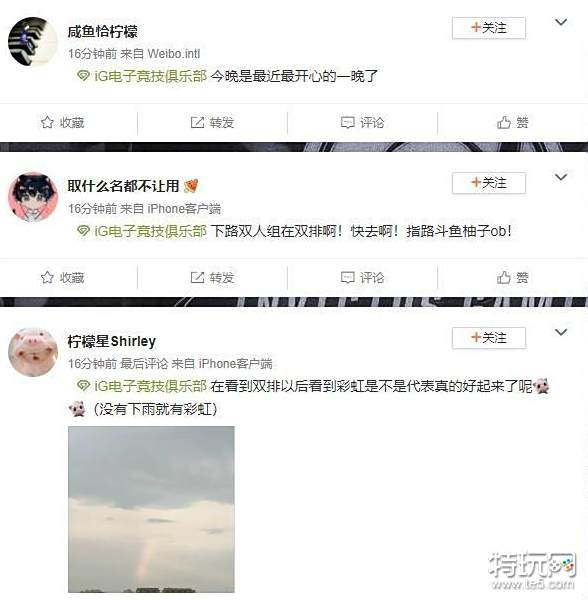Screen dimensions: 588x600
Task: Expand chevron menu on 咸鱼恰柠檬's post
Action: coord(561,22)
